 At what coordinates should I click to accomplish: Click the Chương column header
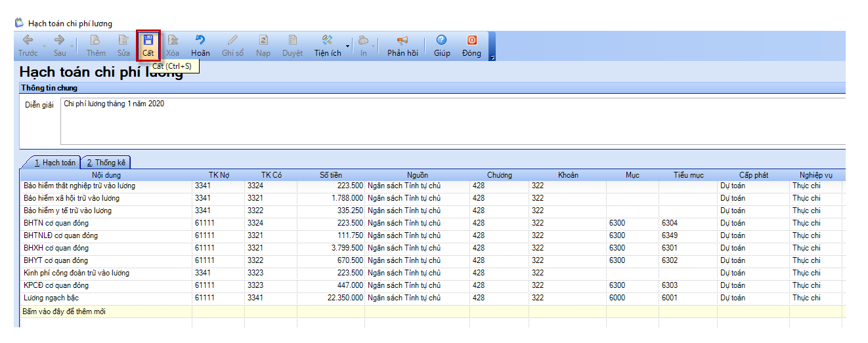pos(500,175)
